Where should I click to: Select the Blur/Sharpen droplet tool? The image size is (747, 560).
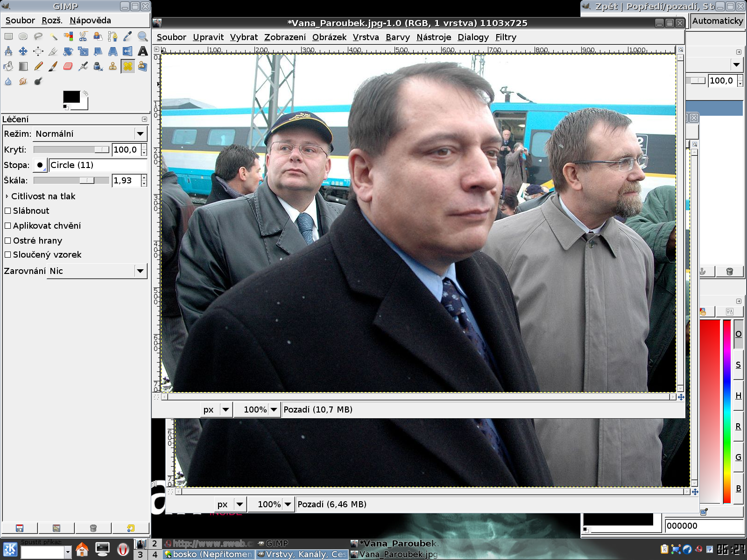(8, 81)
